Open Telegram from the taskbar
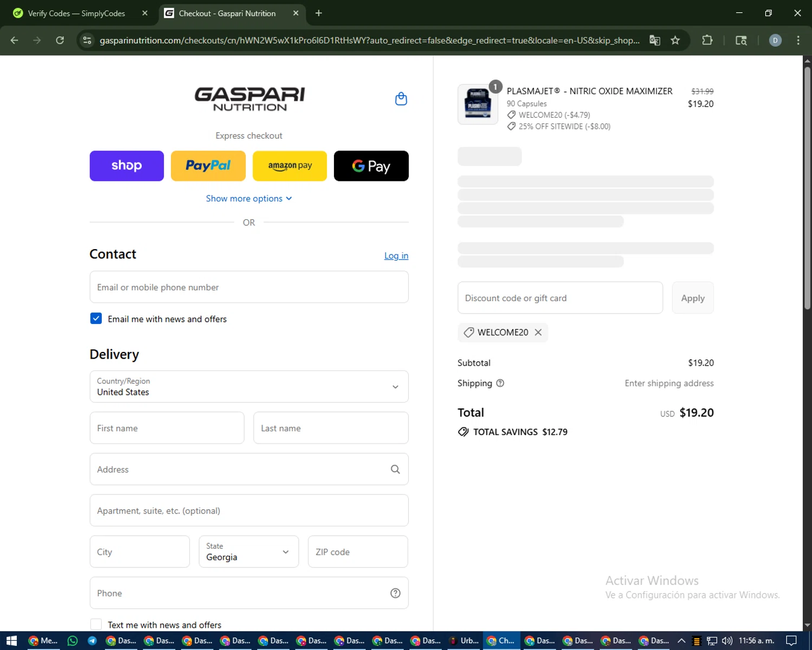 point(92,641)
